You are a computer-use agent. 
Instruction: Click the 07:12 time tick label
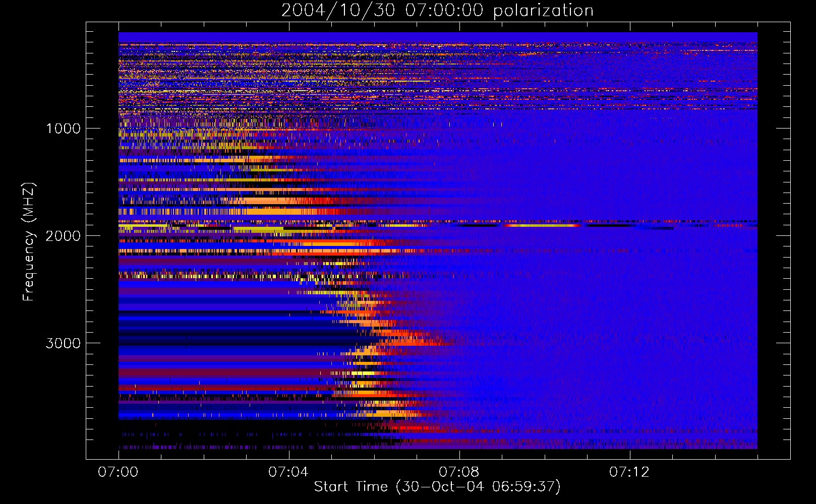coord(629,472)
